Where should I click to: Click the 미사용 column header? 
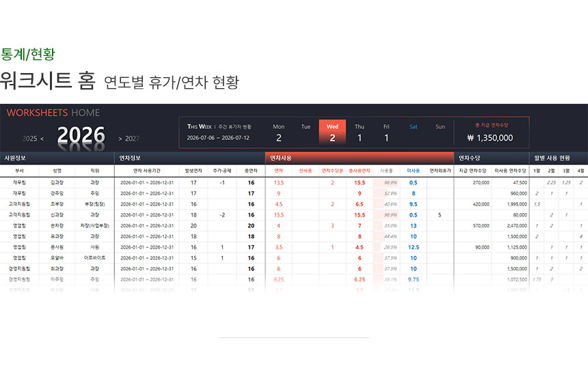(x=413, y=170)
